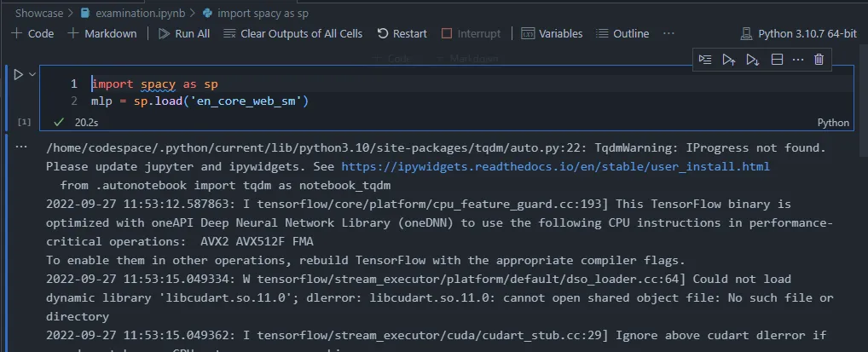This screenshot has width=868, height=352.
Task: Click 'import spacy as sp' breadcrumb item
Action: [x=257, y=13]
